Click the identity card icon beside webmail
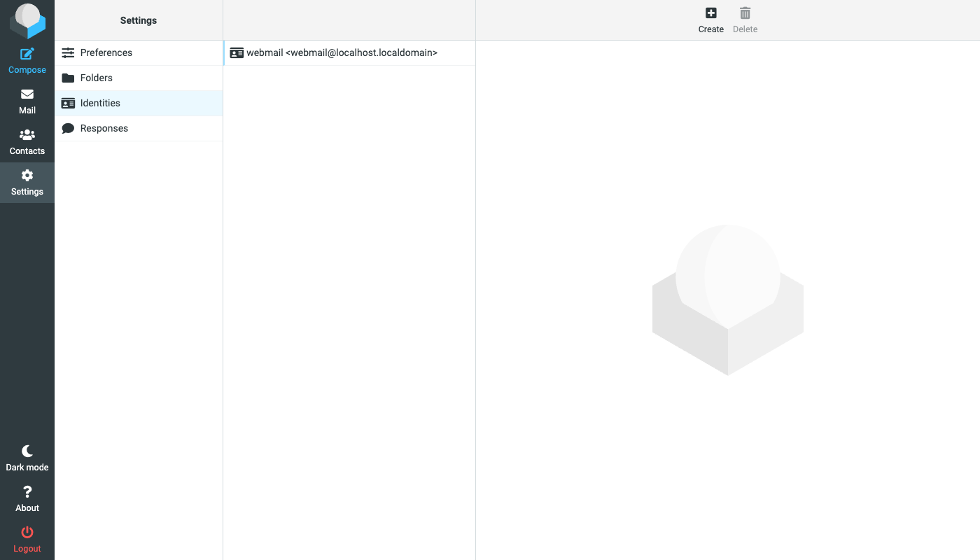Image resolution: width=980 pixels, height=560 pixels. (237, 52)
